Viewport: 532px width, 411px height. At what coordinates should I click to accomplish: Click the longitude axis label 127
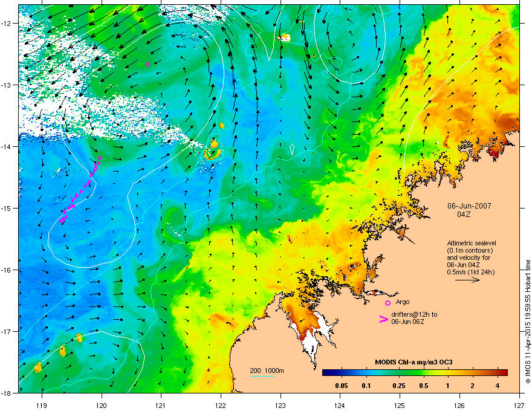click(x=519, y=405)
